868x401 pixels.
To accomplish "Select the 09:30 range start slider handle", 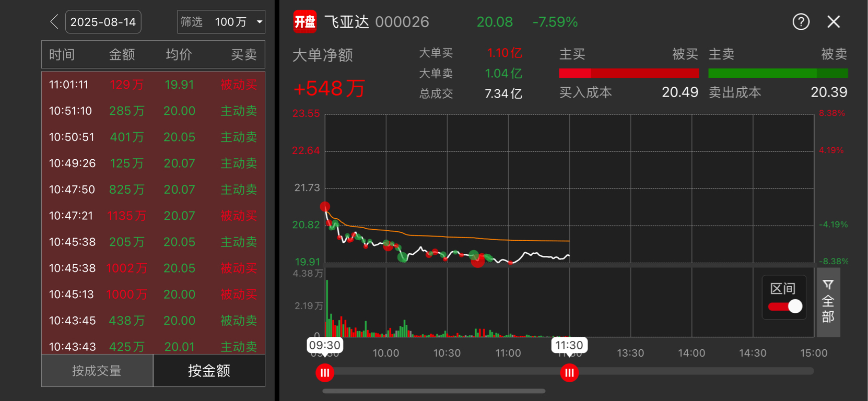I will pos(325,373).
